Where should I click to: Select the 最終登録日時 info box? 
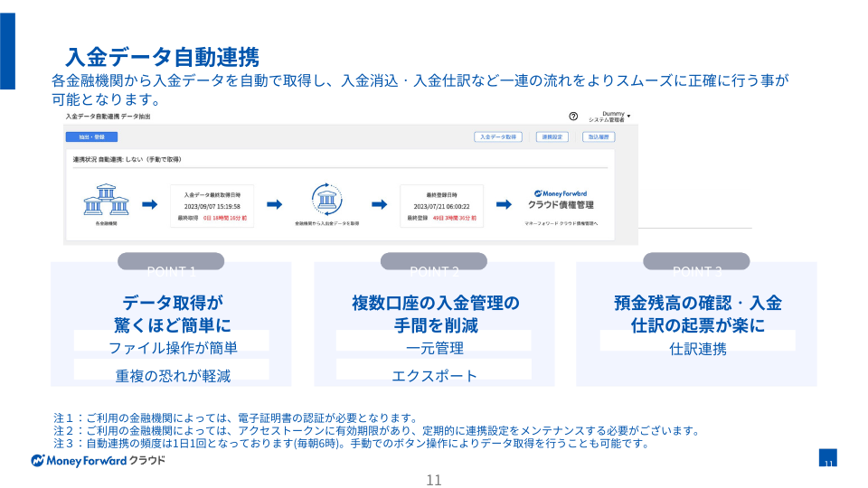[x=441, y=205]
